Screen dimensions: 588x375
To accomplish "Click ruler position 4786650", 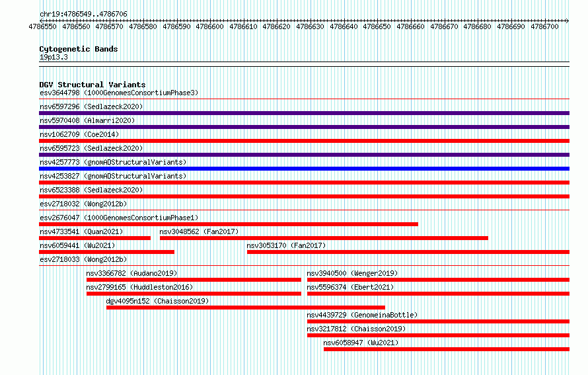I will 377,26.
